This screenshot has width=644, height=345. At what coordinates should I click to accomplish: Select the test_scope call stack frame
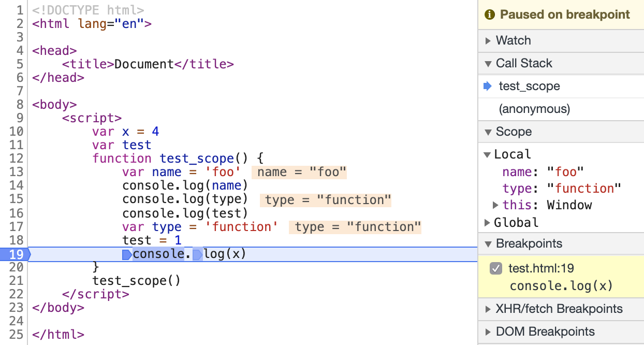coord(529,86)
